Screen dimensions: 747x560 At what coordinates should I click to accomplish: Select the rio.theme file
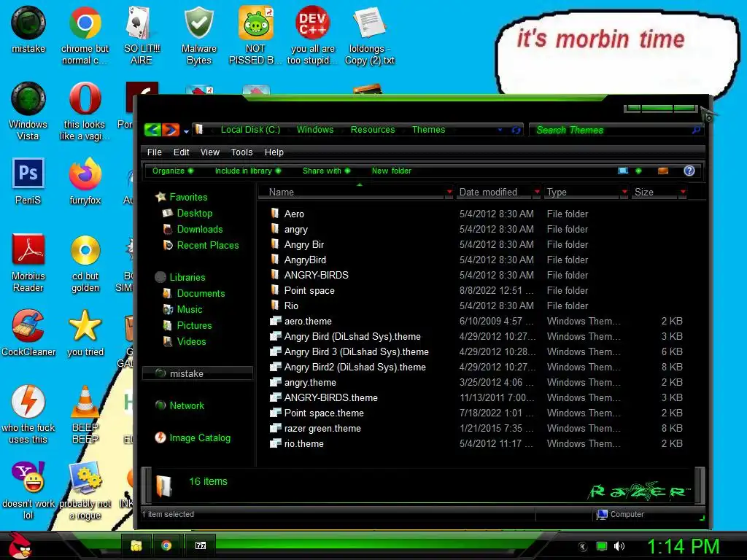point(297,443)
